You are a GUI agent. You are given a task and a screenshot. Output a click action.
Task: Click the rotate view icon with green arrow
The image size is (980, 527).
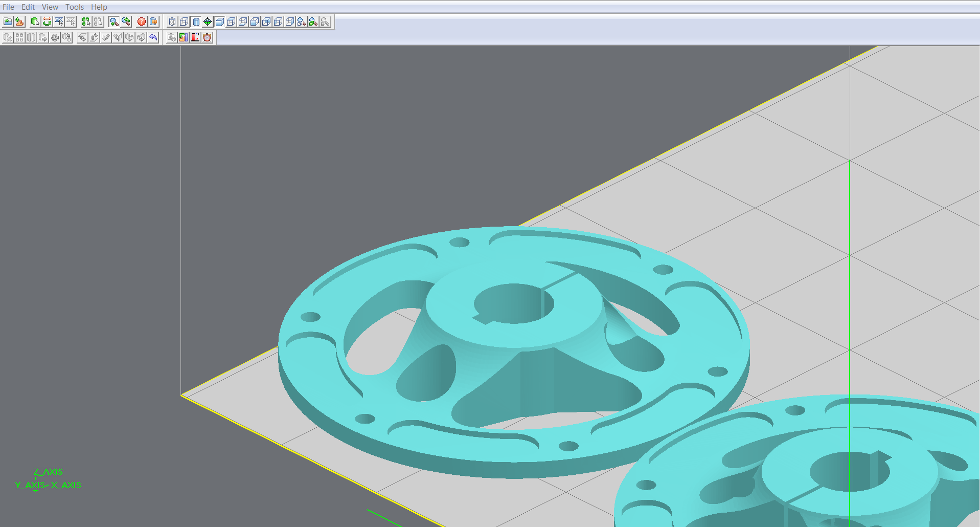[47, 21]
